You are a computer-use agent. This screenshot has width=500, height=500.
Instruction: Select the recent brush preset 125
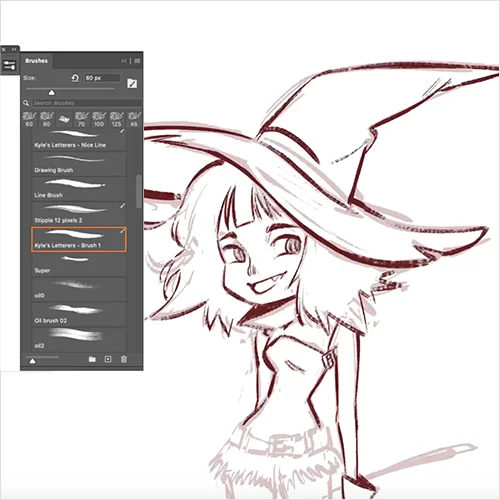click(x=116, y=119)
